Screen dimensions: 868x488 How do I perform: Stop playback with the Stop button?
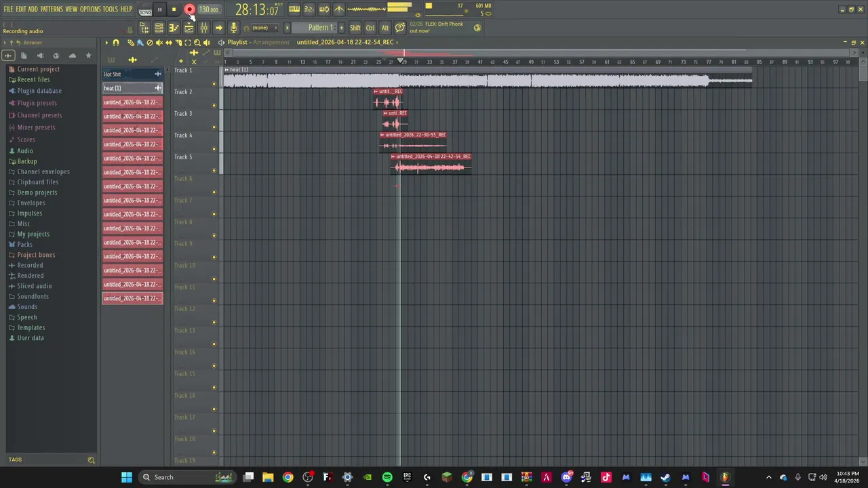click(174, 9)
